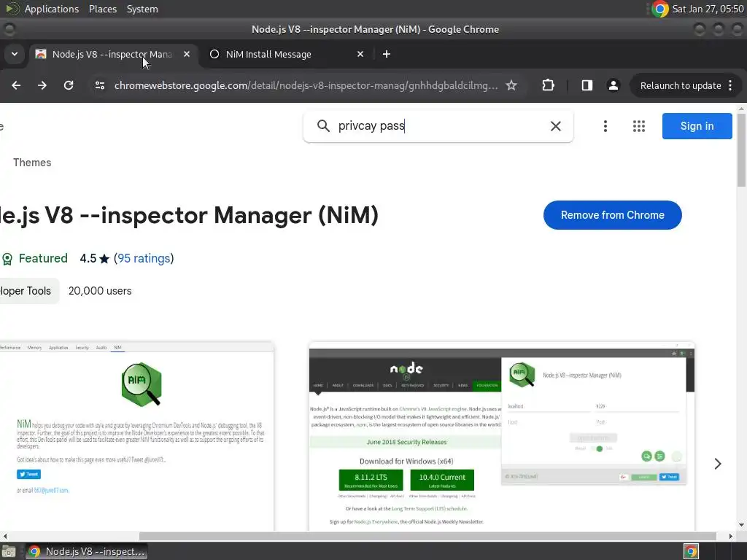Image resolution: width=747 pixels, height=560 pixels.
Task: Open the Chrome profile icon
Action: (613, 85)
